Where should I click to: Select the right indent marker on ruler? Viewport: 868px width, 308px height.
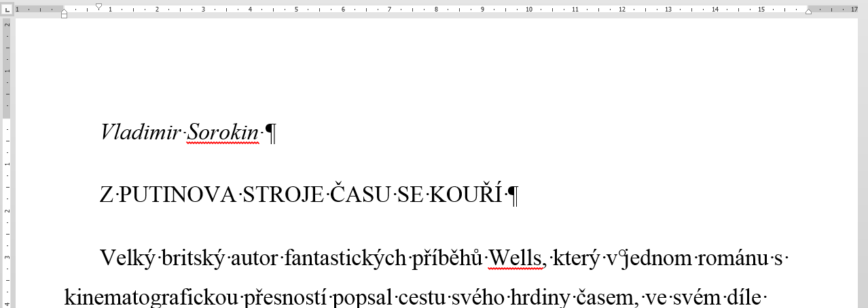808,12
